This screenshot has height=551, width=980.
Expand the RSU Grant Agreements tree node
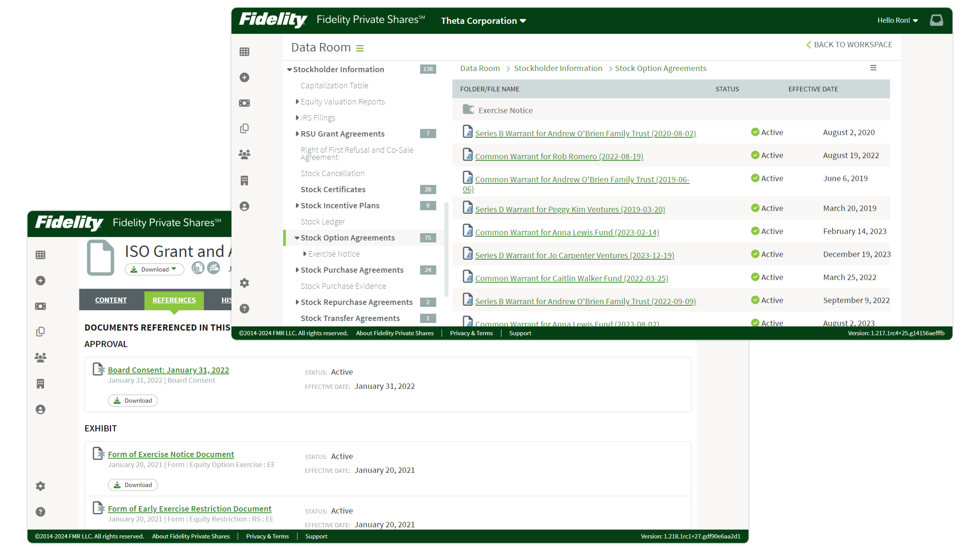(297, 134)
